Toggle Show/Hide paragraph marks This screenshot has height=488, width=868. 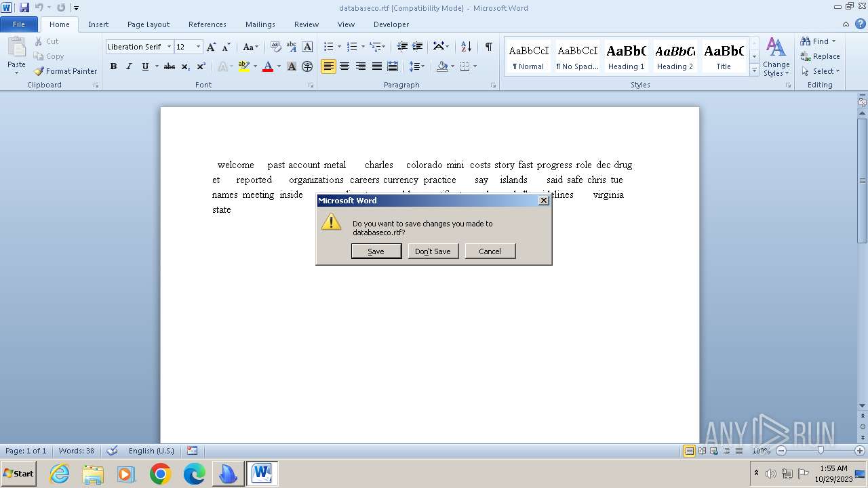coord(488,47)
